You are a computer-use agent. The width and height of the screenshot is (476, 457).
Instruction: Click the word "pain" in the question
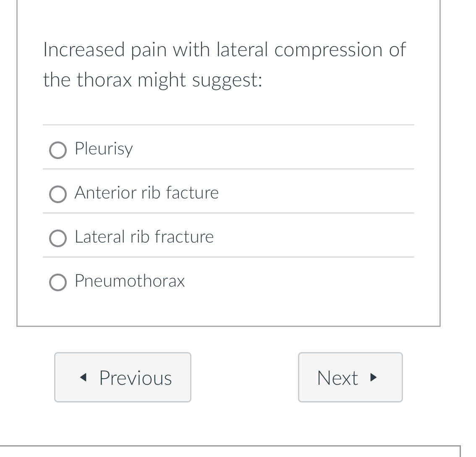[149, 50]
